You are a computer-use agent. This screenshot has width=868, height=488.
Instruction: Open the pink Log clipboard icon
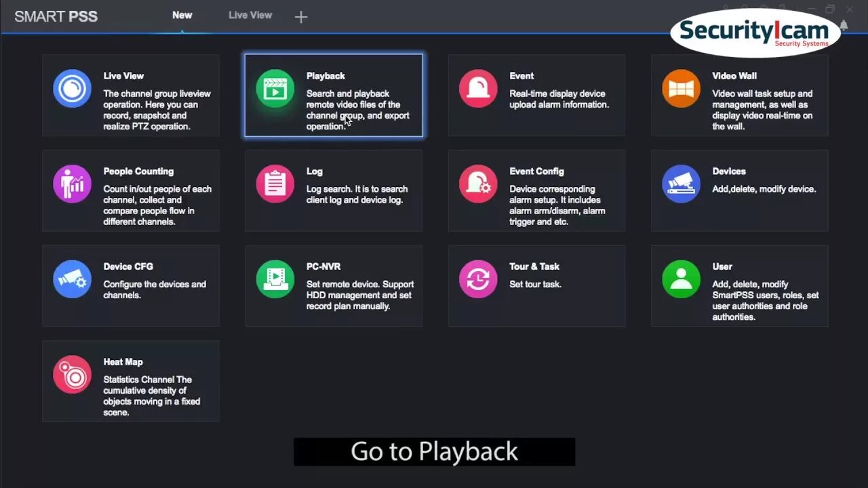pos(275,184)
